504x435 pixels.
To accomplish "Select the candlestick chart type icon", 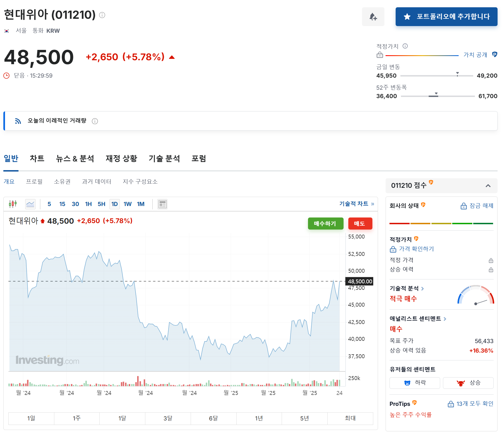I will click(13, 204).
